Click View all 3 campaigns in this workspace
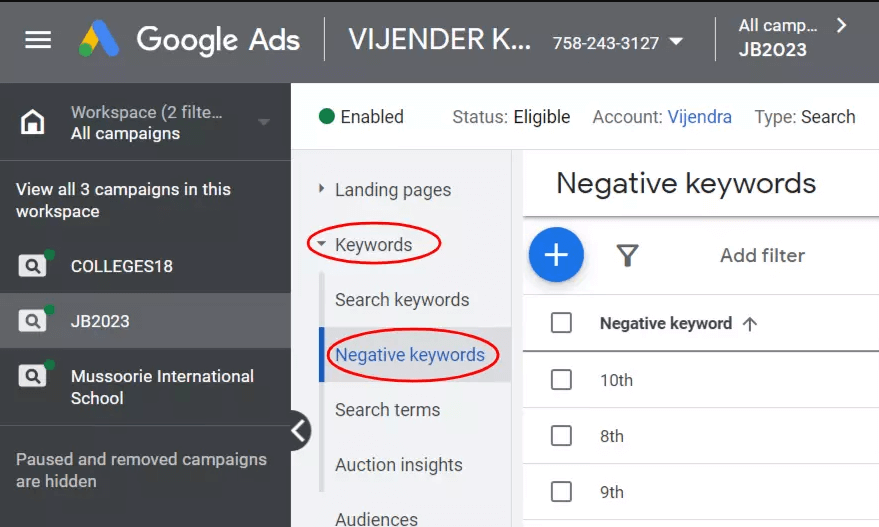879x527 pixels. 123,200
